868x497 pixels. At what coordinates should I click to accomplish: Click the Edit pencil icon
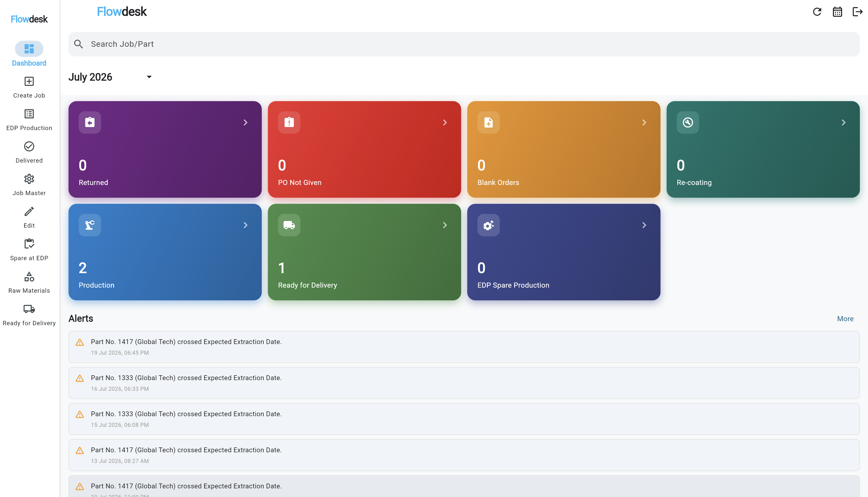coord(29,211)
